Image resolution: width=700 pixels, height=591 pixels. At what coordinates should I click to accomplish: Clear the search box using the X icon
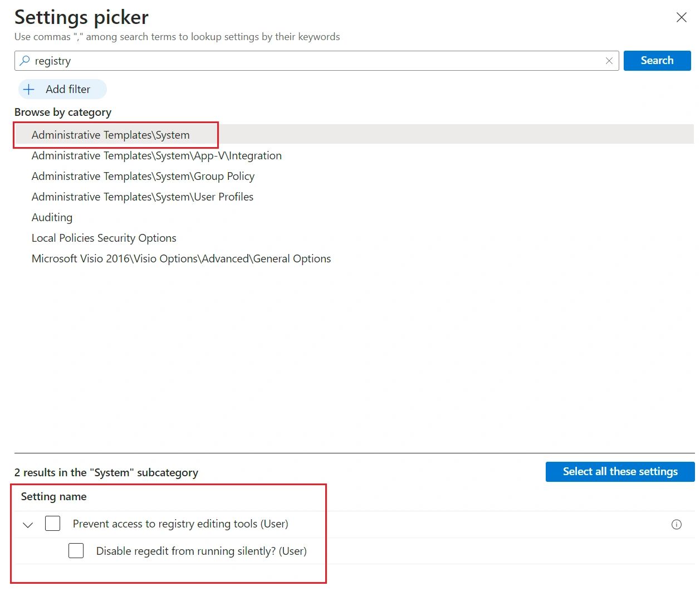[609, 61]
